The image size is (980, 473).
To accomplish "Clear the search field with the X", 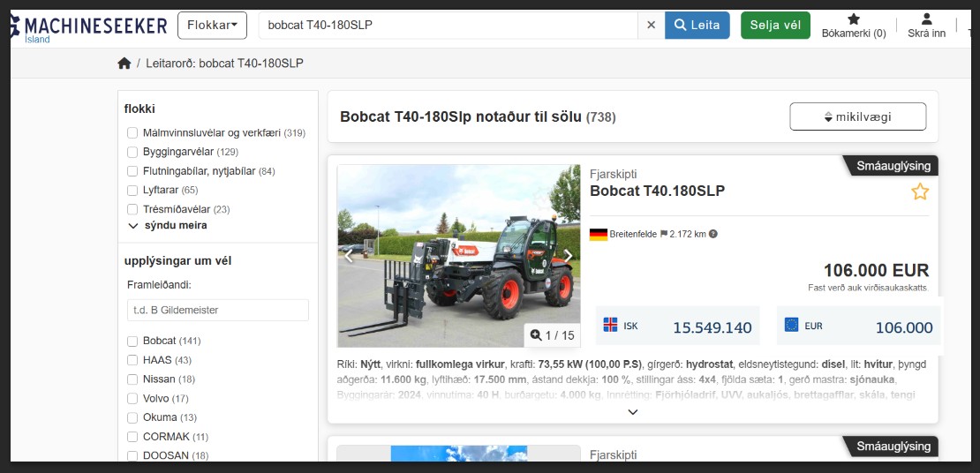I will [651, 26].
